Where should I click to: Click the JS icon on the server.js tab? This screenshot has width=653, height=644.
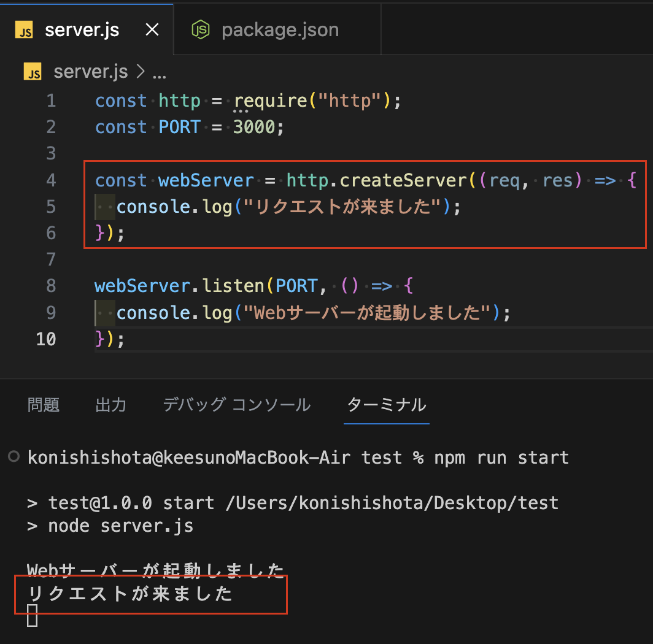click(x=23, y=29)
